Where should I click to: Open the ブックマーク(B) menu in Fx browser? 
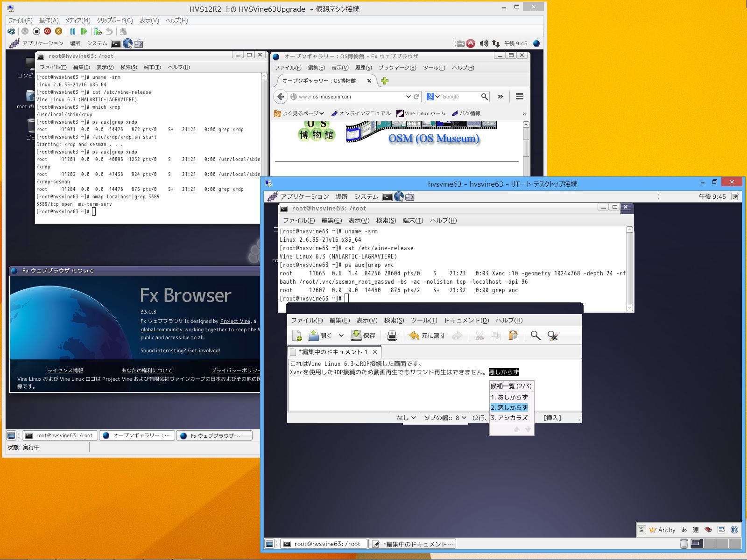click(397, 68)
